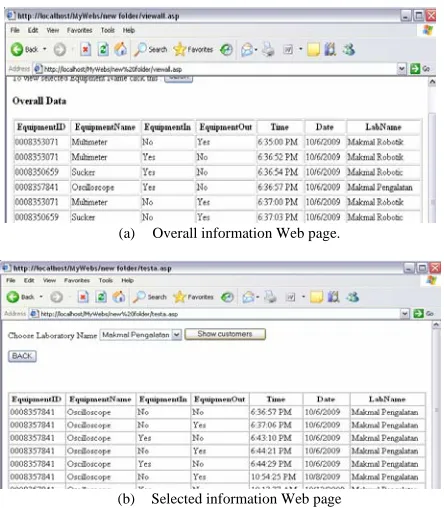
Task: Click Stop icon in testa.asp window
Action: coord(83,297)
